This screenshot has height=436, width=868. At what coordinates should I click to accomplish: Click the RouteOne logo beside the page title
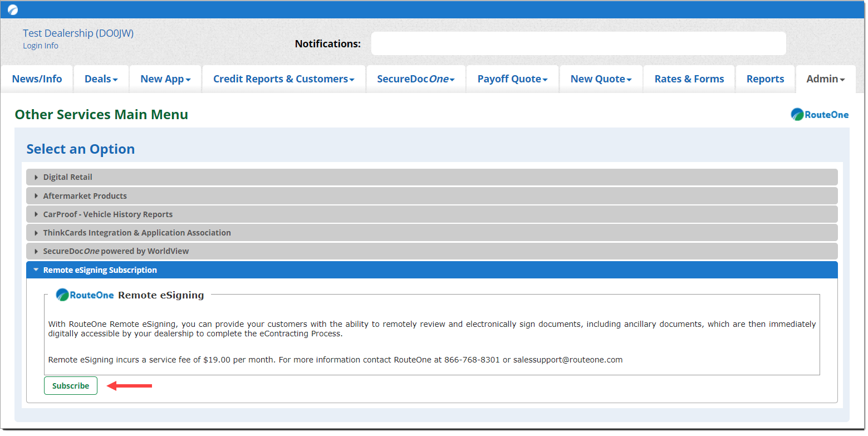820,115
